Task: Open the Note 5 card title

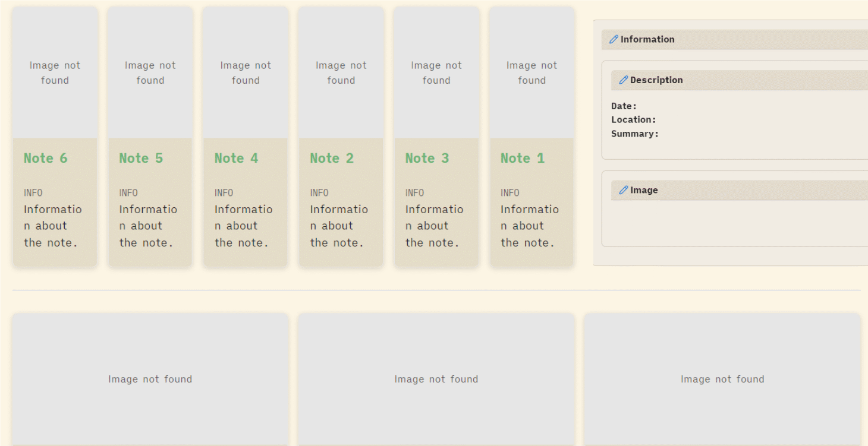Action: pyautogui.click(x=141, y=159)
